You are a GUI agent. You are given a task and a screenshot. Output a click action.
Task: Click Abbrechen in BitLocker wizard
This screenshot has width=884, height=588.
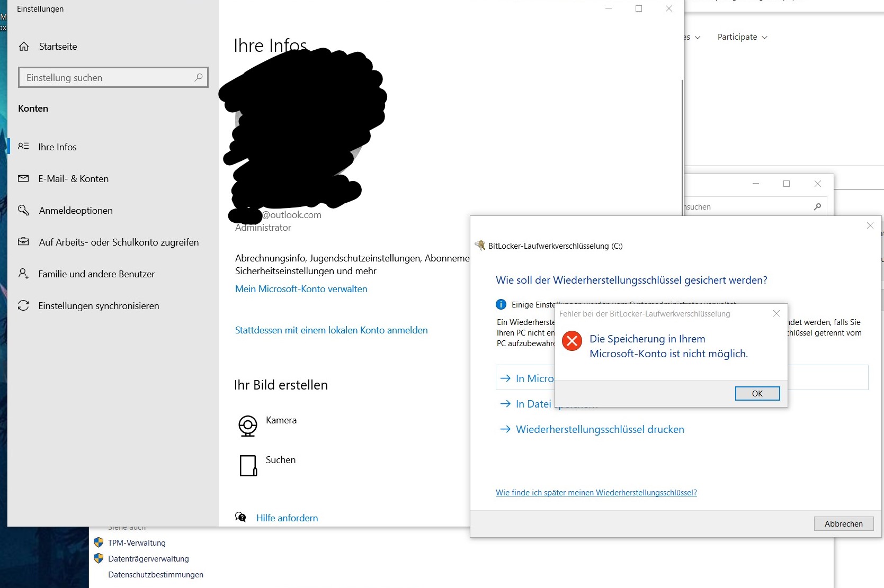click(x=844, y=523)
